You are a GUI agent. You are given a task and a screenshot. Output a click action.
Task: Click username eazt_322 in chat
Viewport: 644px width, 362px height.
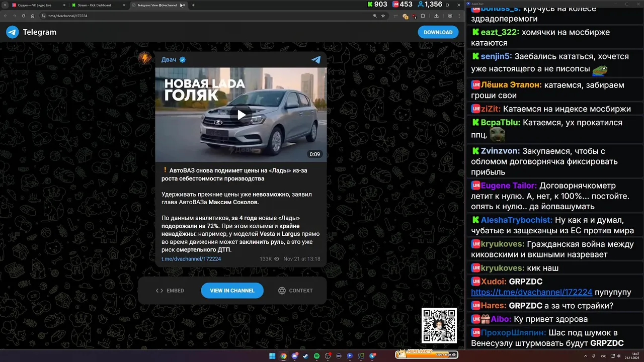point(500,32)
